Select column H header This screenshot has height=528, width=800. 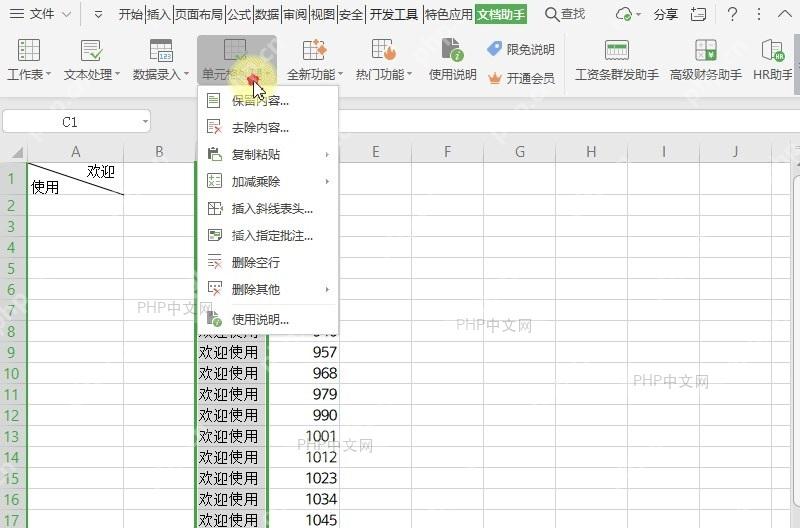click(x=591, y=152)
